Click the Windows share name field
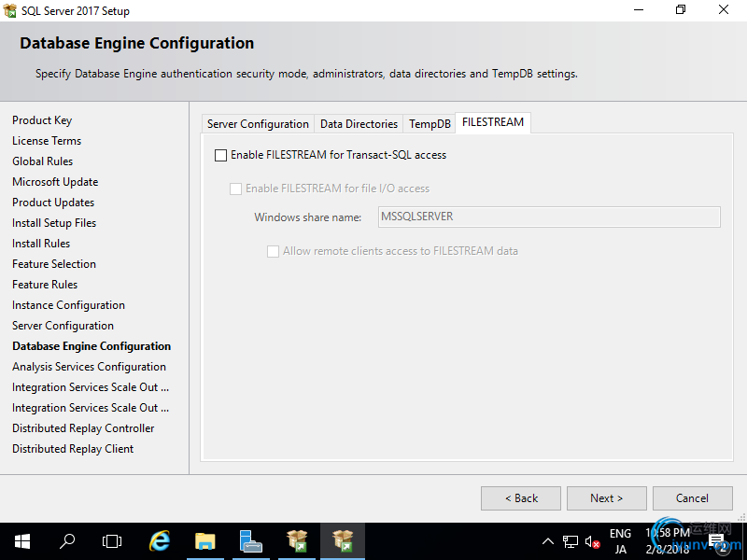Screen dimensions: 747x560 point(549,217)
